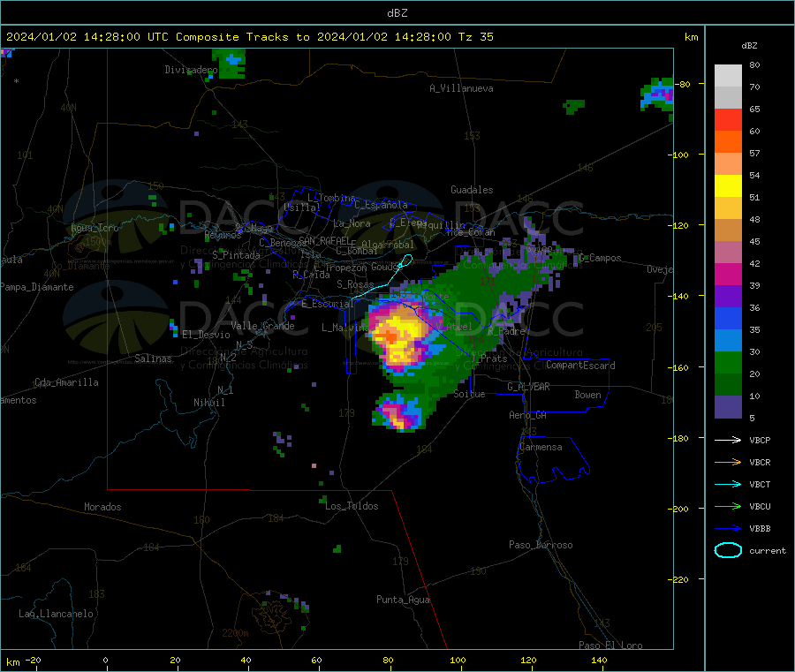Click the -160 km tick on right axis

(x=678, y=367)
